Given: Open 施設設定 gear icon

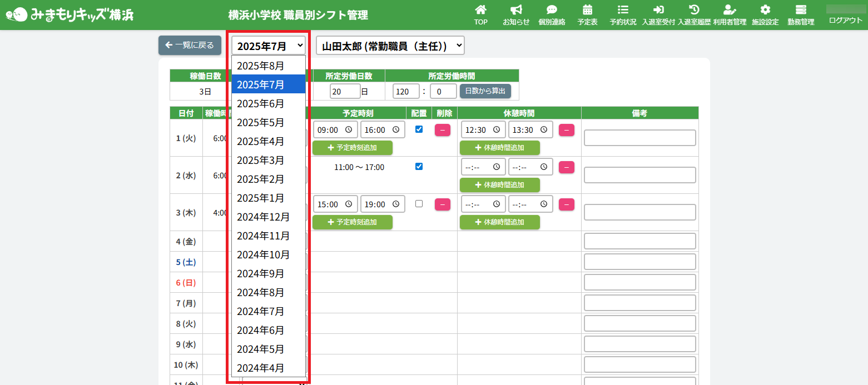Looking at the screenshot, I should point(765,10).
